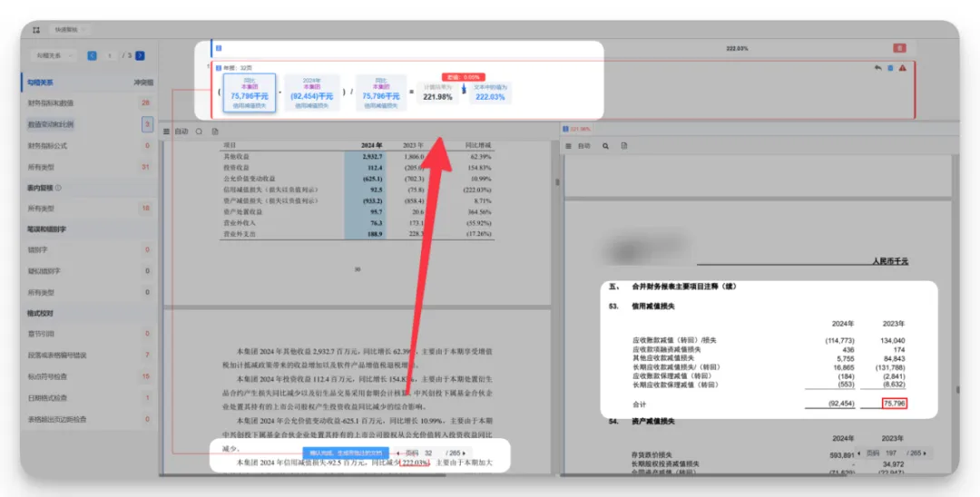Open search in the left document viewer
This screenshot has width=980, height=497.
click(x=199, y=132)
